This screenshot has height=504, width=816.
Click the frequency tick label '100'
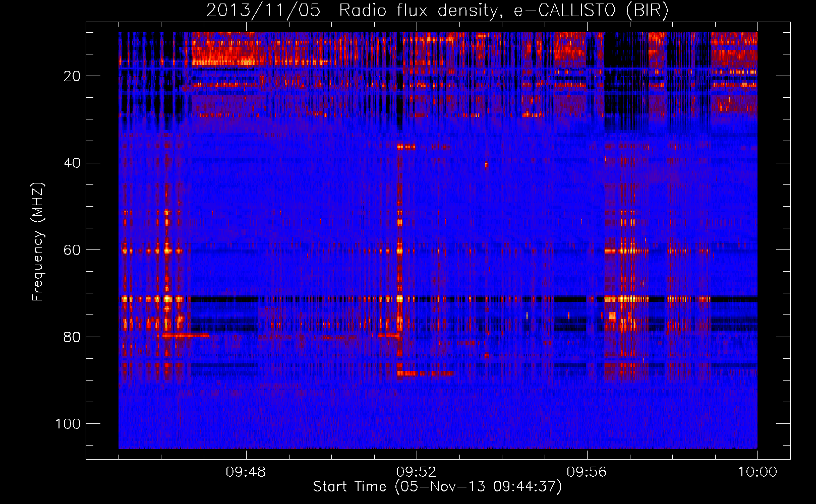click(x=68, y=424)
